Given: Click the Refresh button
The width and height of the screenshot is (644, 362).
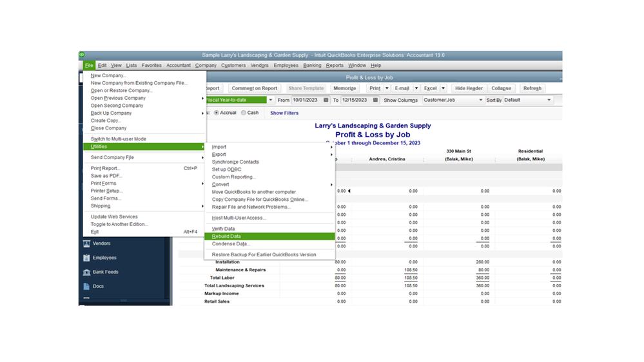Looking at the screenshot, I should point(532,88).
